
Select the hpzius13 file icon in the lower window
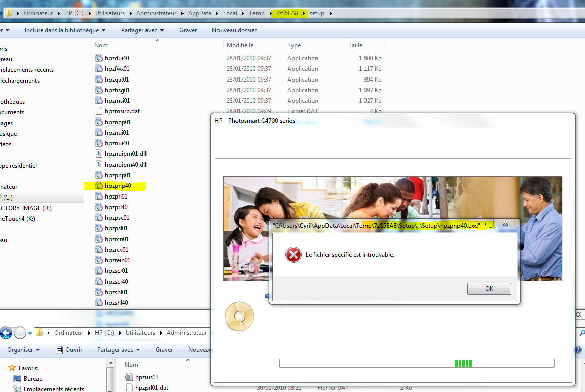coord(129,377)
